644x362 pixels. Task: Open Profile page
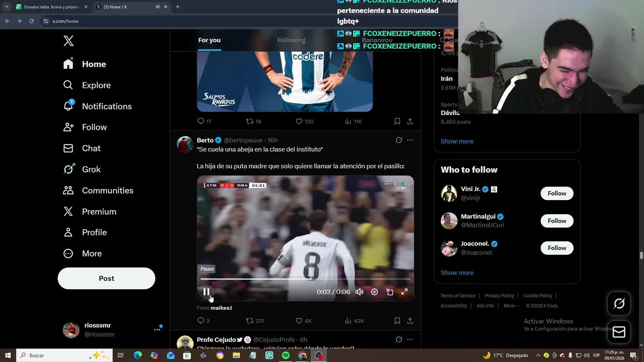tap(85, 232)
